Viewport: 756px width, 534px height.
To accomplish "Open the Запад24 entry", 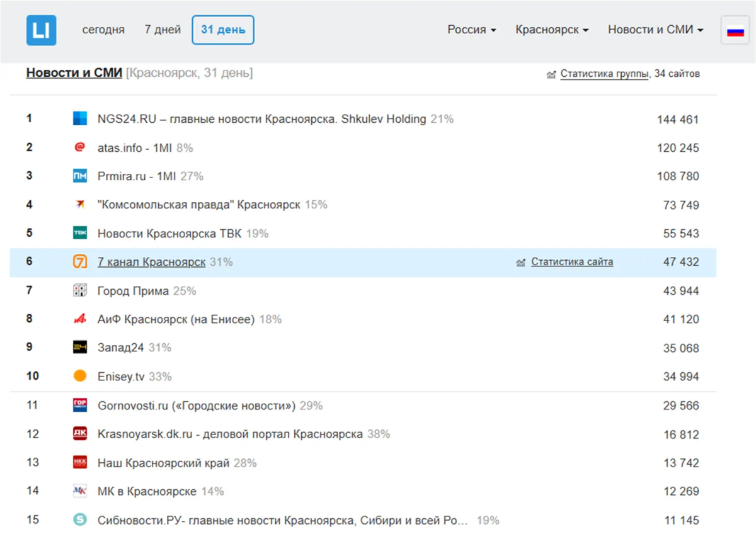I will (121, 348).
